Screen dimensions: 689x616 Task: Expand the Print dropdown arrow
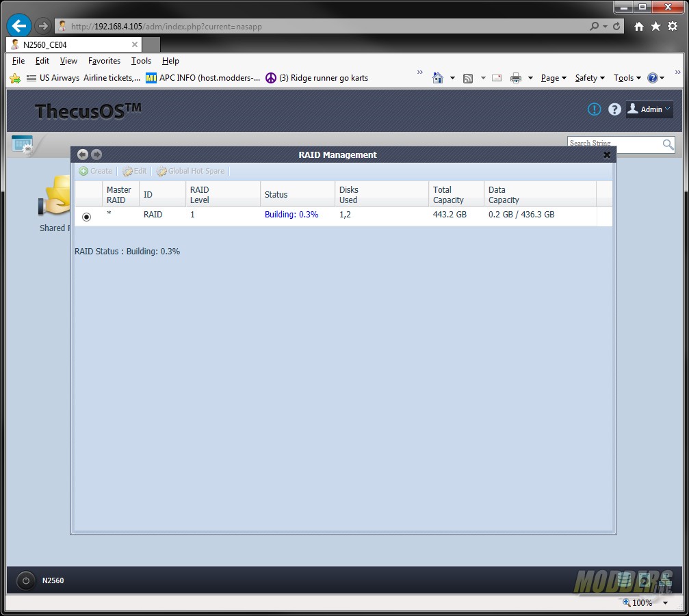point(530,78)
